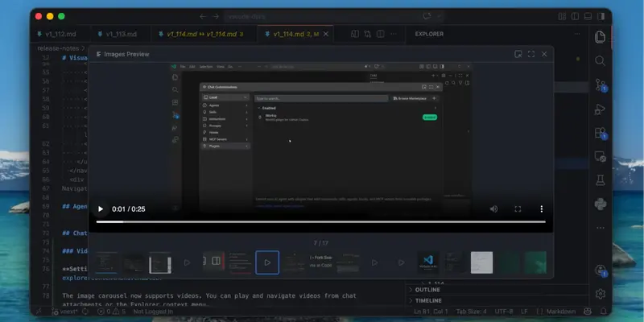Image resolution: width=644 pixels, height=322 pixels.
Task: Close the active v1_114.md tab
Action: [x=326, y=34]
